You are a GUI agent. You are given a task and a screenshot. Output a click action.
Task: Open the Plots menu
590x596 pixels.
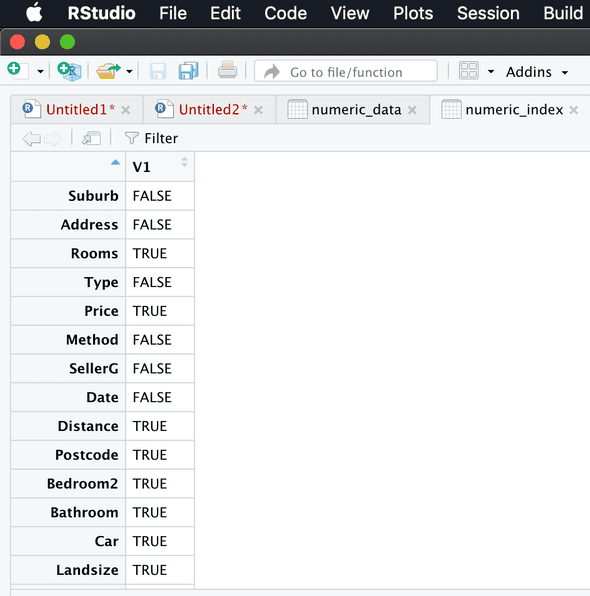413,13
